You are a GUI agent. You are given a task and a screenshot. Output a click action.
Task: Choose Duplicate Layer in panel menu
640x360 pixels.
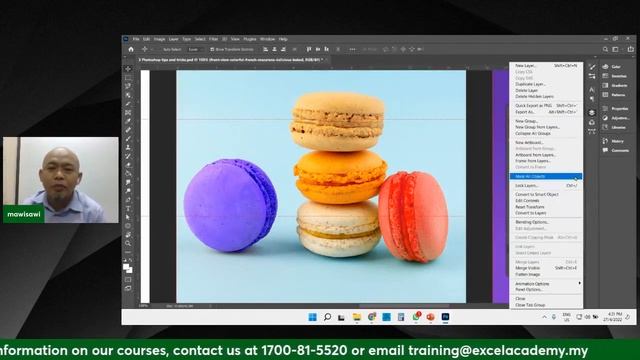click(x=546, y=84)
